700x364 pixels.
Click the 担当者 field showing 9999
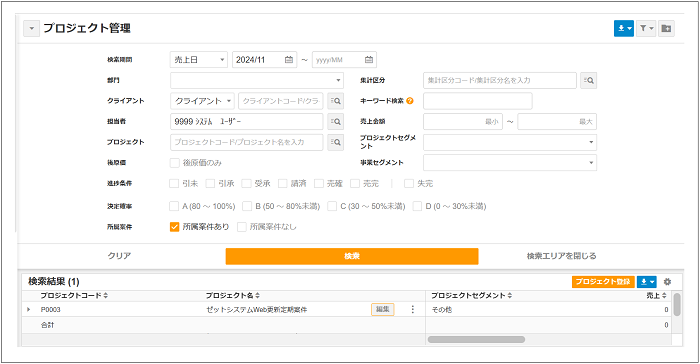[x=246, y=121]
